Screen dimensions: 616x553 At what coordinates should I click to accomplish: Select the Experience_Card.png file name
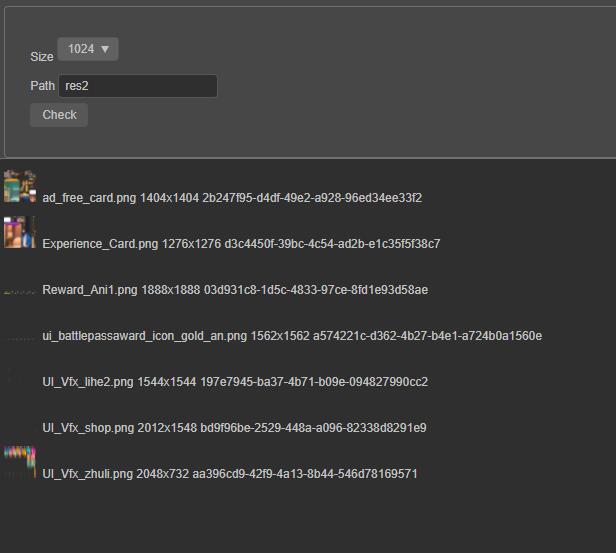(x=100, y=244)
